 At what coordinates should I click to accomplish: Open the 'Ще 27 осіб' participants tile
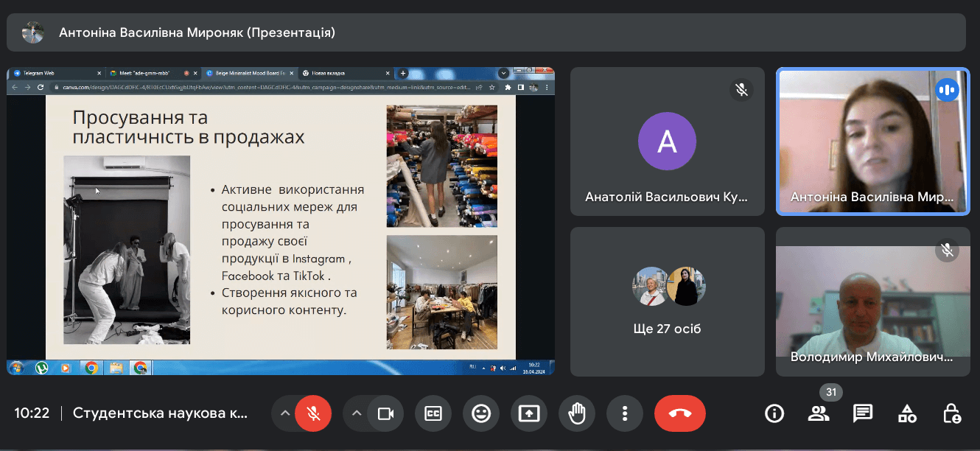[x=667, y=301]
